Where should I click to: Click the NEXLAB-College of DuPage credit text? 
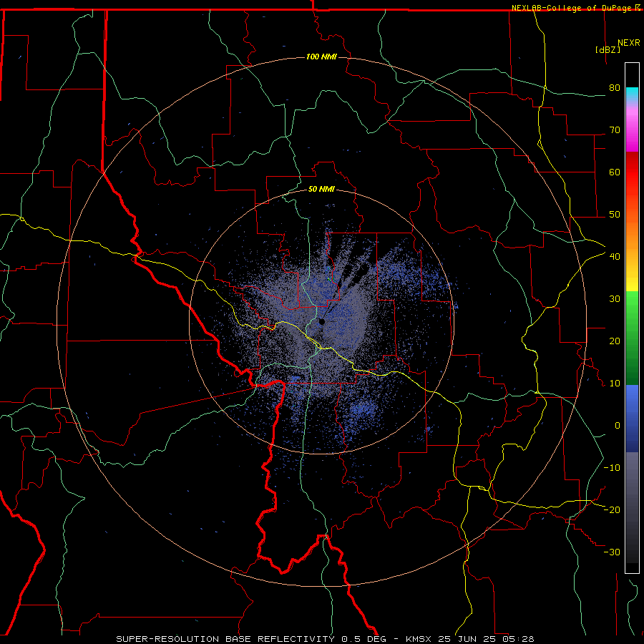(x=571, y=8)
